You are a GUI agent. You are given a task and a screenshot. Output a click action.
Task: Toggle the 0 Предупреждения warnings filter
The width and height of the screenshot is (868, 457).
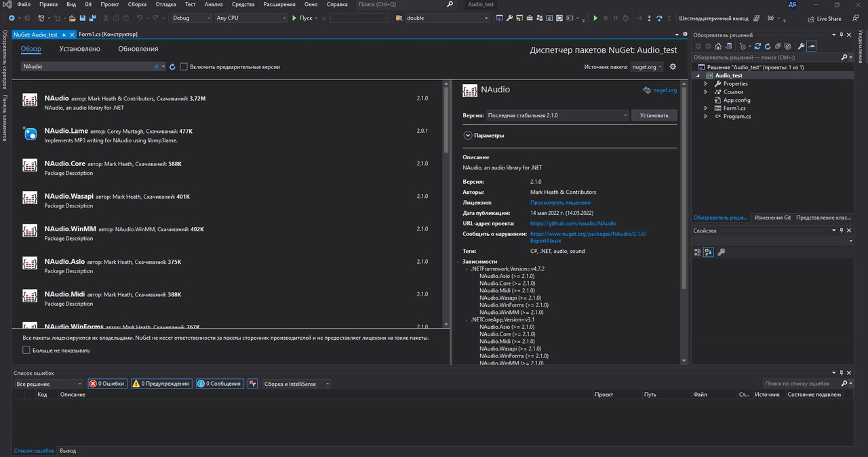(x=161, y=384)
